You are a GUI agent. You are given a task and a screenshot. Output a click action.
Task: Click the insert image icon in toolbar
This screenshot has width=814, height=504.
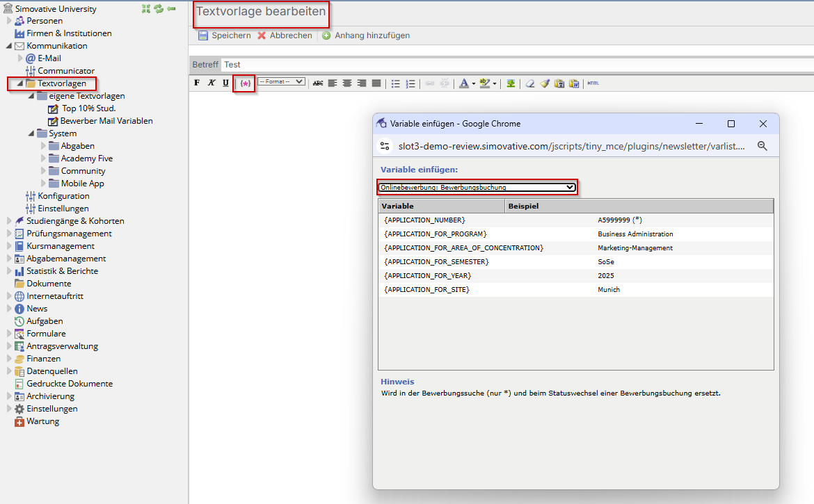511,83
